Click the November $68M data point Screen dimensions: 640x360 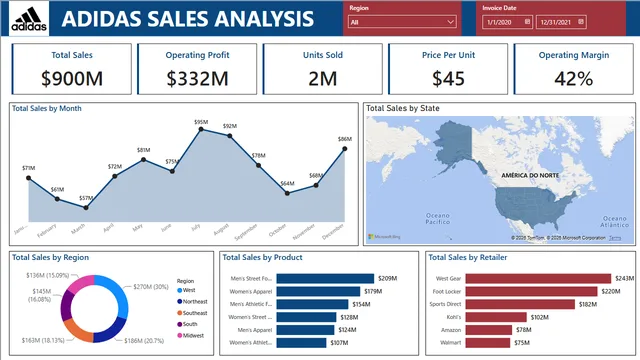(316, 185)
